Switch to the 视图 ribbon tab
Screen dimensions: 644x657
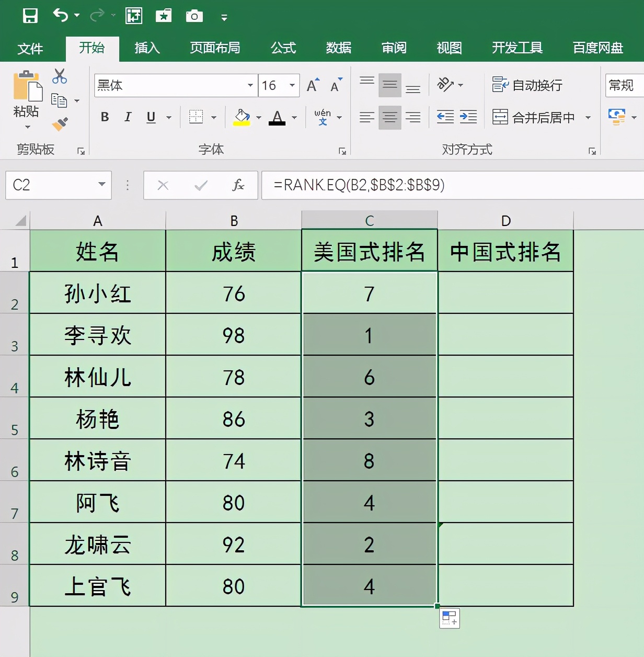coord(450,48)
